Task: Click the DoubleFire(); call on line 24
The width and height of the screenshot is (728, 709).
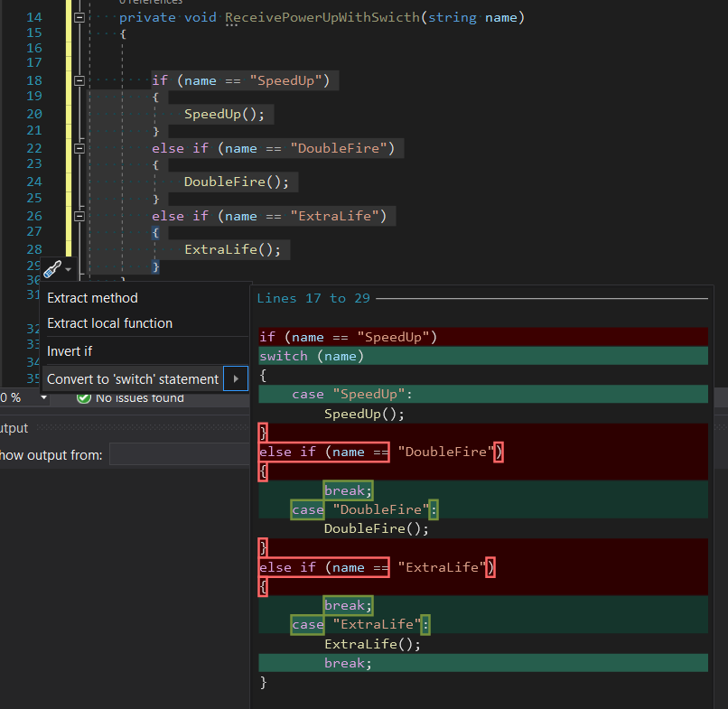Action: coord(237,182)
